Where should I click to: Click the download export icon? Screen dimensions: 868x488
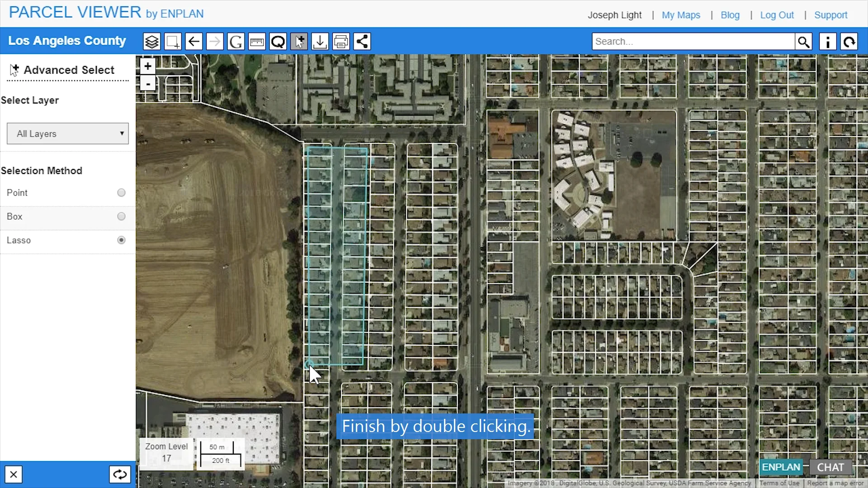pos(320,42)
